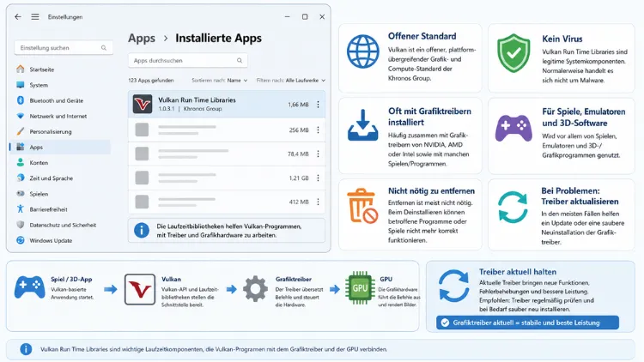Open Startseite in the sidebar
644x362 pixels.
62,69
